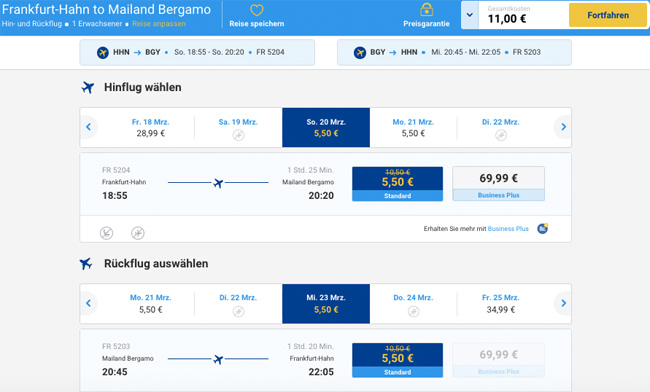Click the Hinflug wählen airplane icon
The height and width of the screenshot is (392, 650).
[88, 87]
